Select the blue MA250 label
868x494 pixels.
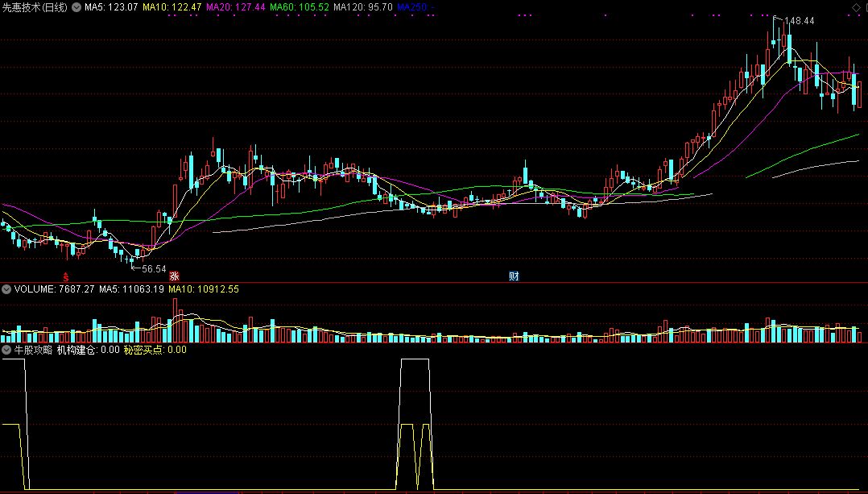coord(415,7)
